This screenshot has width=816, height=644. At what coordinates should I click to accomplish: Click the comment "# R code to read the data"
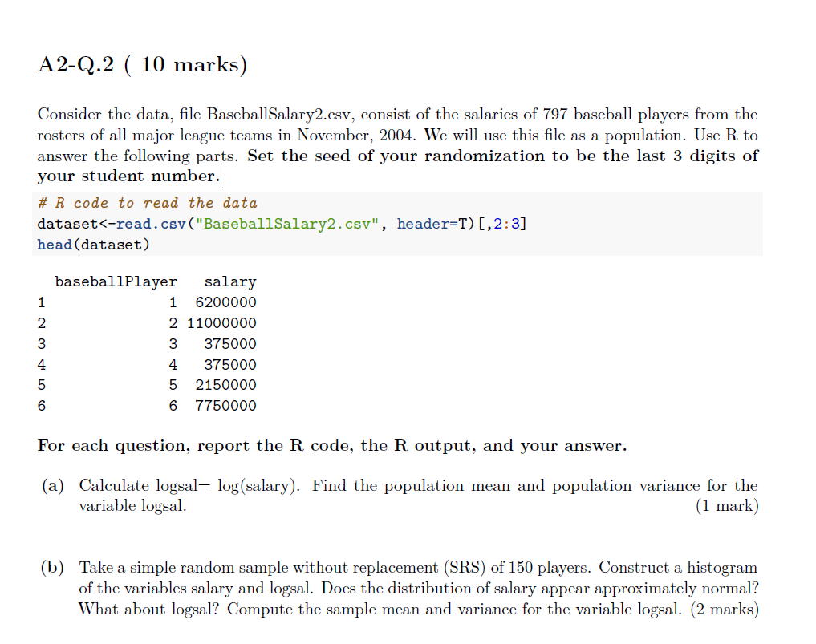148,203
